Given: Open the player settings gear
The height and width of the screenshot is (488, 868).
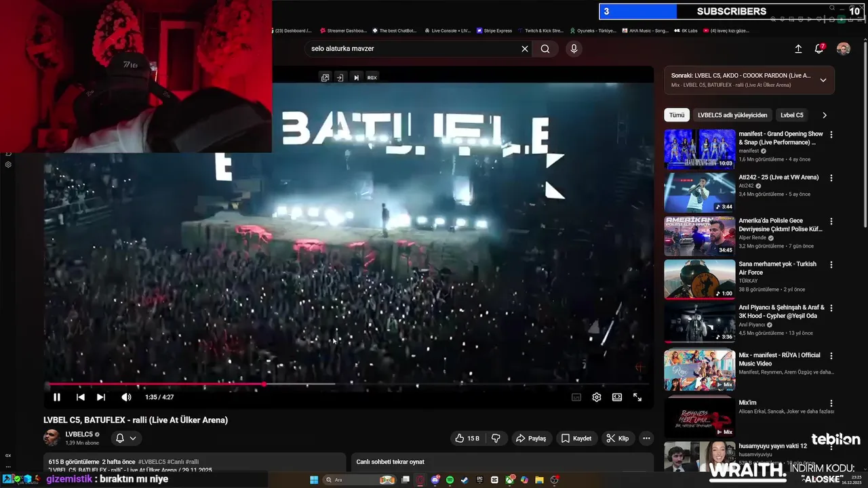Looking at the screenshot, I should (x=597, y=397).
